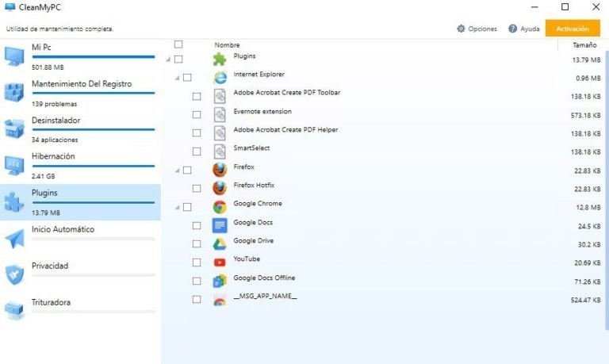Image resolution: width=609 pixels, height=364 pixels.
Task: Click the SmartSelect file icon
Action: (220, 151)
